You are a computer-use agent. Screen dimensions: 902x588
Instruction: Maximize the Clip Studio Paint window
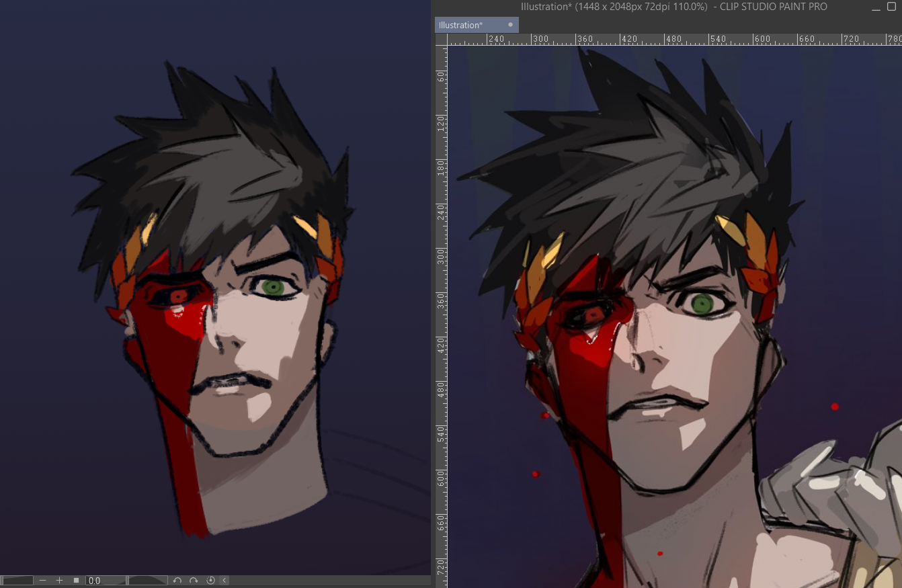[x=892, y=7]
